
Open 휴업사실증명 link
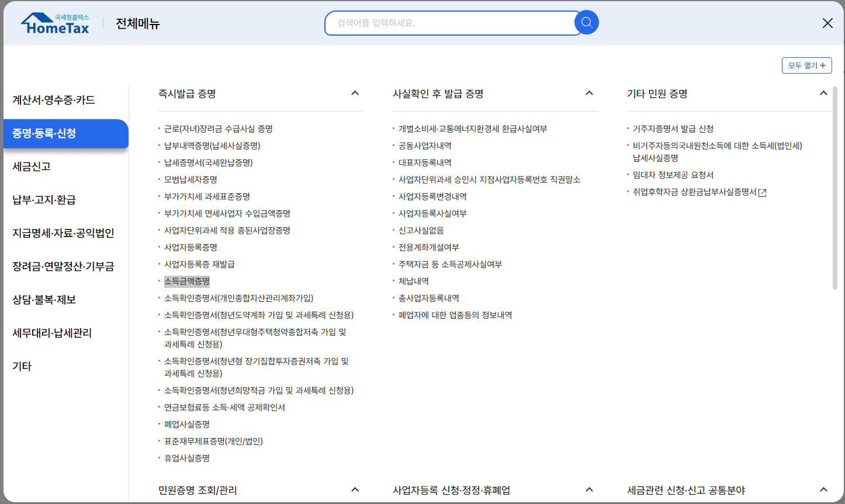187,458
